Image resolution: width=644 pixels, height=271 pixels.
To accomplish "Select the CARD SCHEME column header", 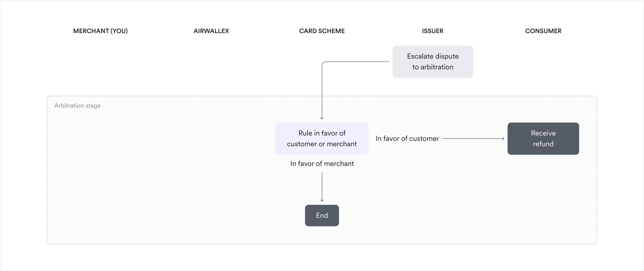I will [x=322, y=31].
